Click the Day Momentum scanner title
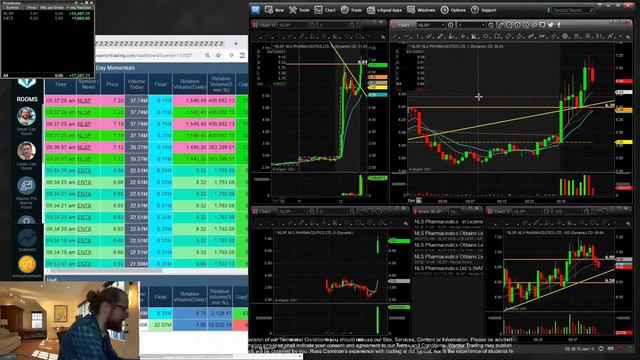Screen dimensions: 640x360 click(115, 68)
